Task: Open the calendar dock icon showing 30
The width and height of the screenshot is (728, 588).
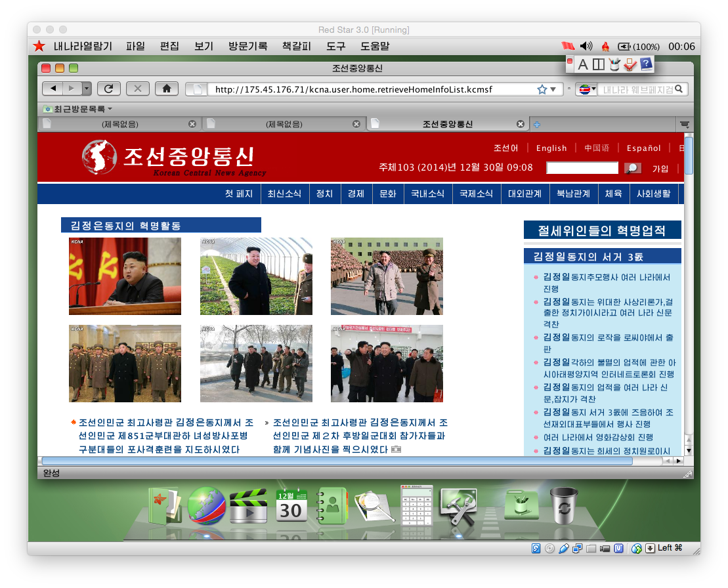Action: click(291, 506)
